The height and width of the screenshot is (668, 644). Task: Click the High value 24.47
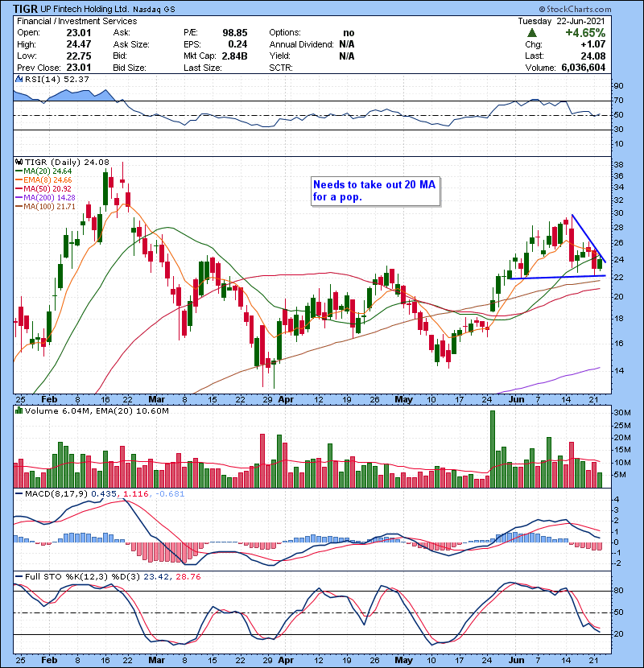pos(79,44)
